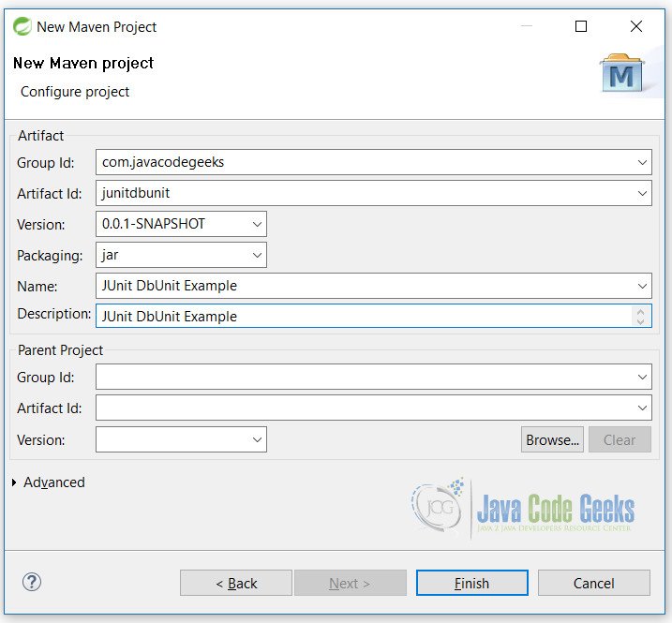Minimize the New Maven Project dialog
The image size is (672, 623).
[x=527, y=26]
